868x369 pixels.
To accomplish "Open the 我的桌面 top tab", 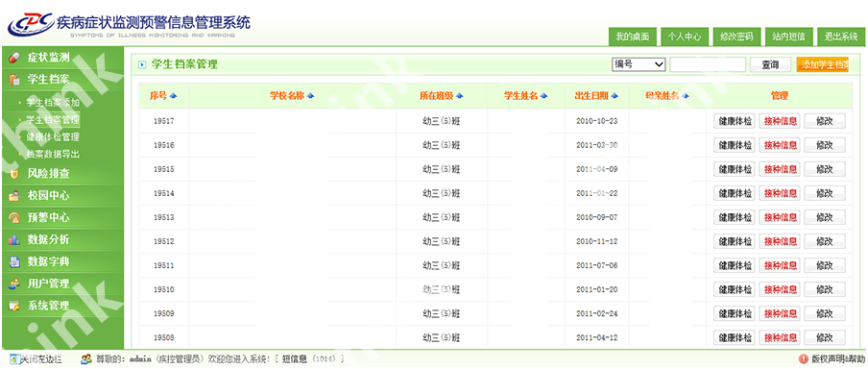I will pos(632,37).
